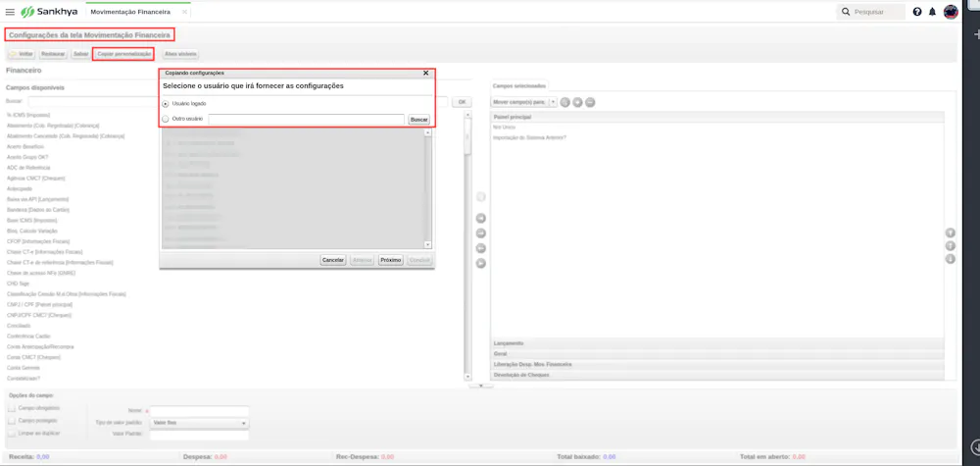Open the Mover campo(s) para dropdown
The height and width of the screenshot is (466, 980).
553,102
